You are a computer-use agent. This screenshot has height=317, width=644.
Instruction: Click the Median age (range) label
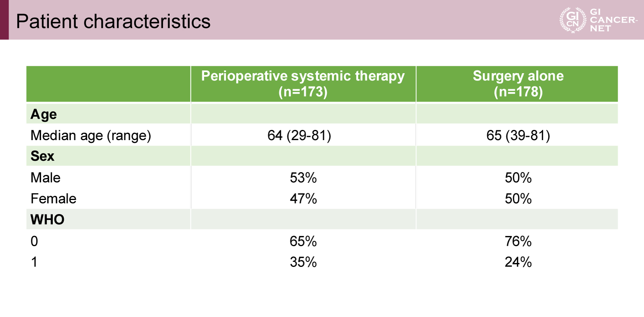tap(91, 135)
